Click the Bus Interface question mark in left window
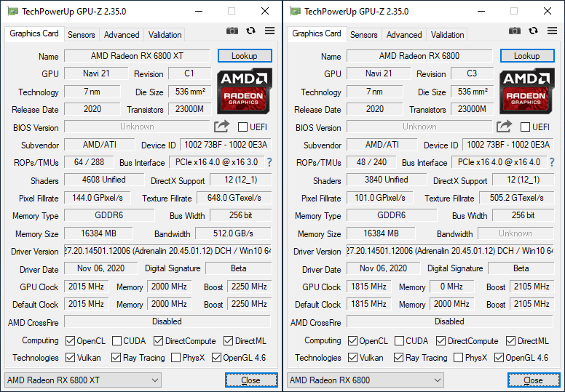Screen dimensions: 565x392 pos(269,162)
